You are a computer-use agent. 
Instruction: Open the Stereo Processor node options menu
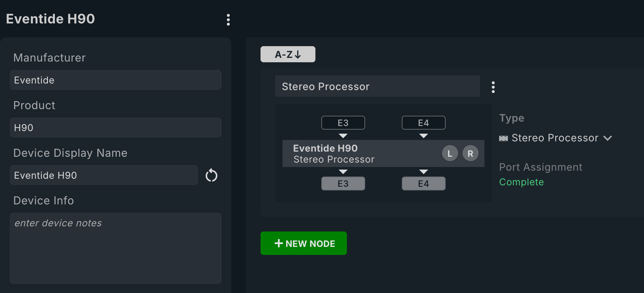pyautogui.click(x=493, y=87)
